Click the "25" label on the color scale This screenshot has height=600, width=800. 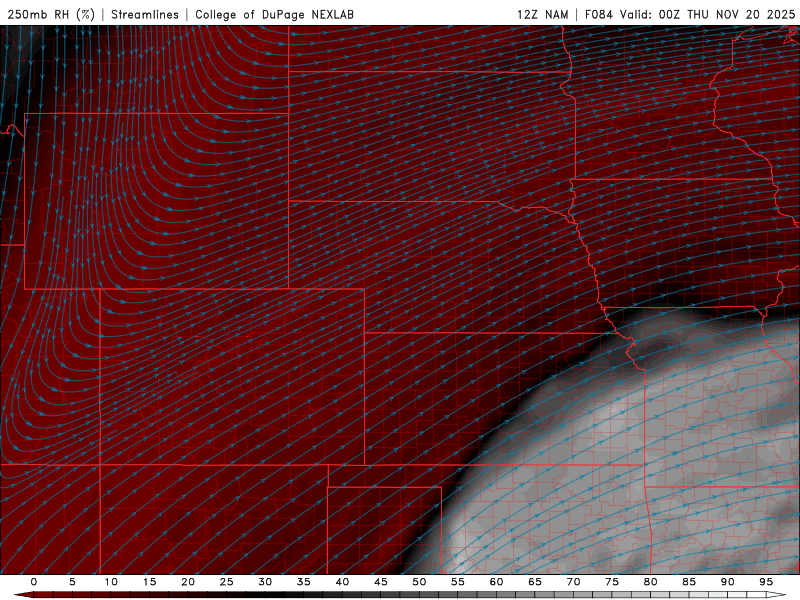click(x=227, y=582)
